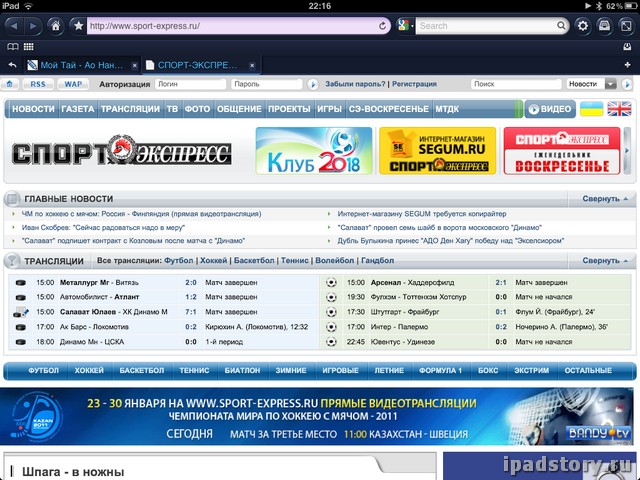
Task: Open the ФОТО menu item
Action: coord(197,109)
